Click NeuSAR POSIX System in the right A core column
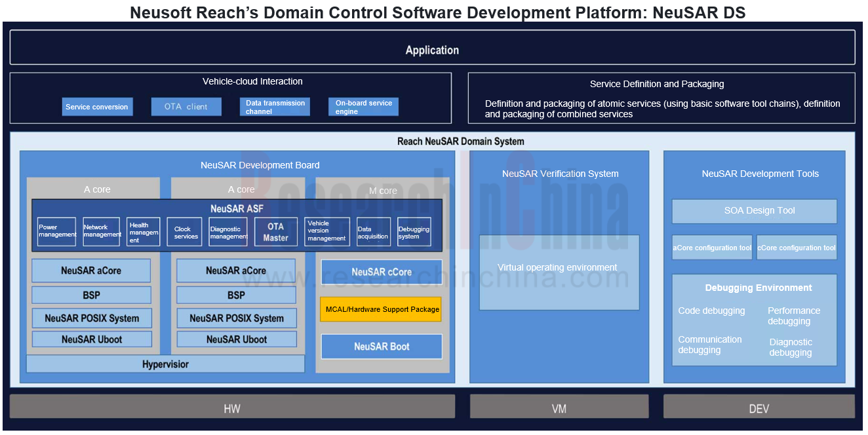The height and width of the screenshot is (435, 868). coord(237,318)
